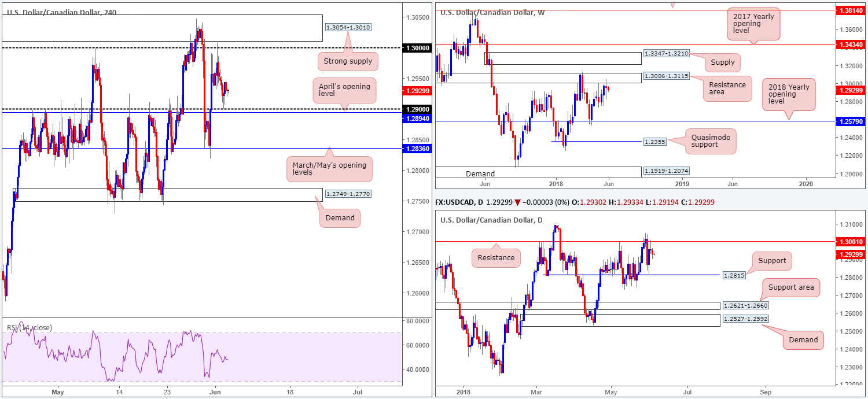Click the '1.2527-1.2592' zone label
Screen dimensions: 868x399
click(745, 319)
